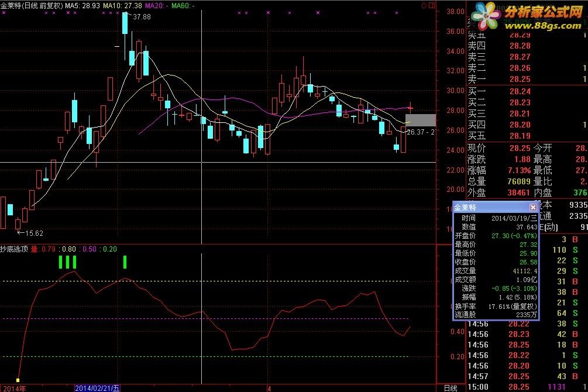The height and width of the screenshot is (392, 588).
Task: Click the 14:56 trade row at 28.20
Action: pos(527,366)
